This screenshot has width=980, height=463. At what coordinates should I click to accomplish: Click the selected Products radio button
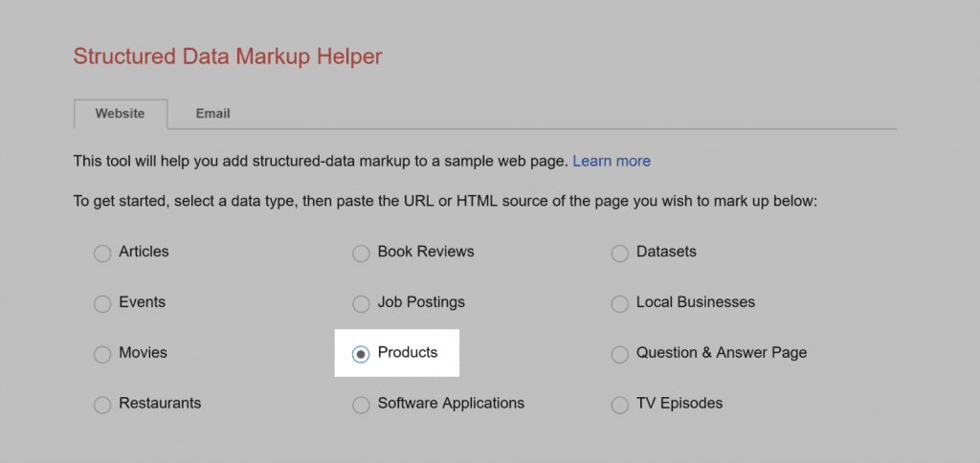click(361, 355)
